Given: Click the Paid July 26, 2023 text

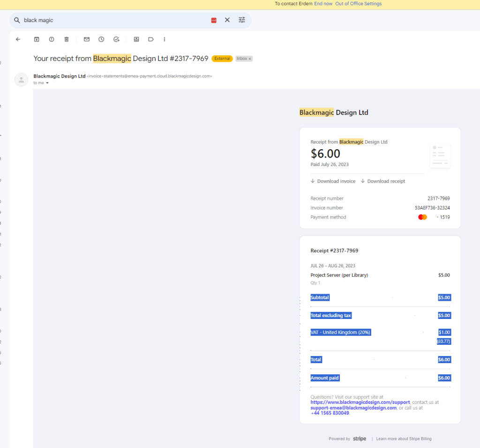Looking at the screenshot, I should click(330, 164).
